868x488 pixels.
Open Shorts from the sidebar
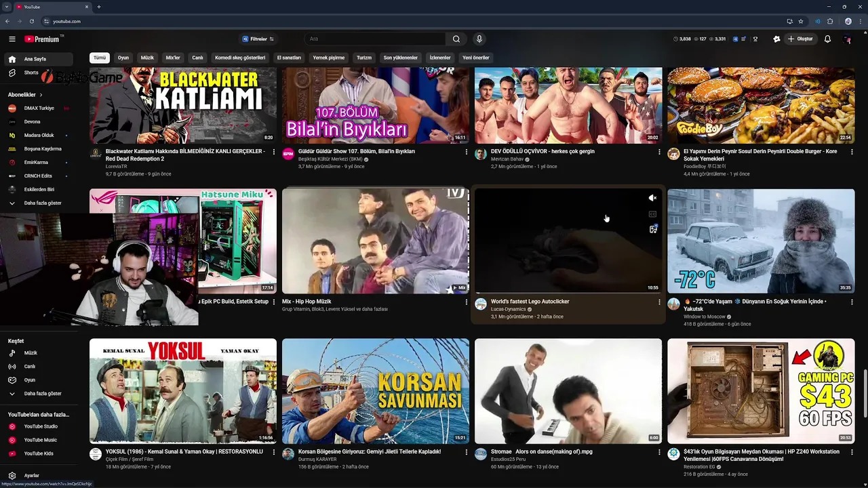click(x=38, y=73)
